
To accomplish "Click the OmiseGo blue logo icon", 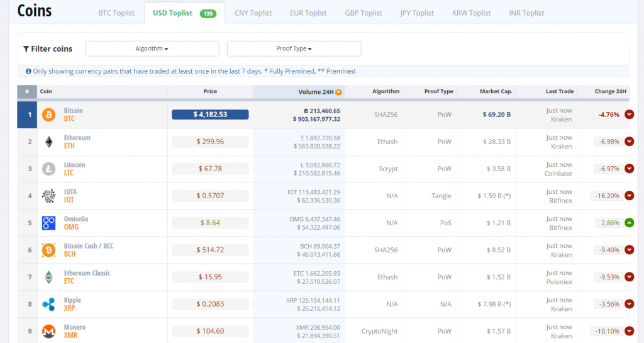I will pyautogui.click(x=48, y=223).
